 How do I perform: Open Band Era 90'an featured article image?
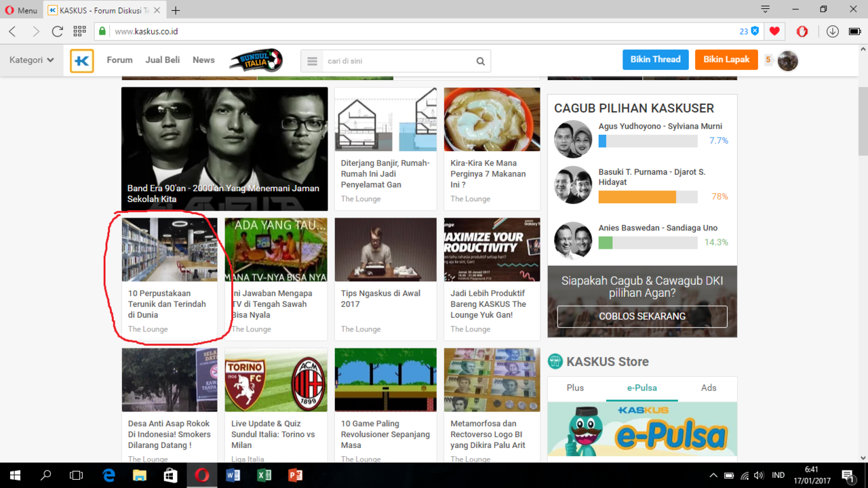(x=224, y=148)
